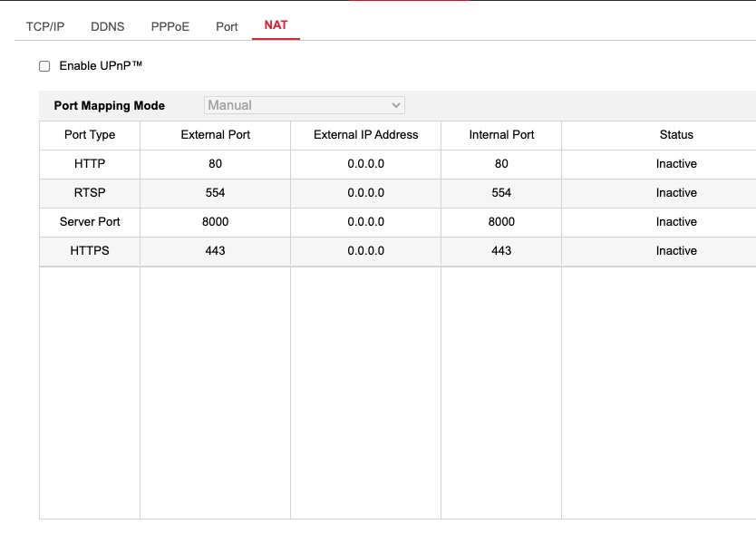The height and width of the screenshot is (534, 756).
Task: Enable the UPnP checkbox
Action: pos(44,66)
